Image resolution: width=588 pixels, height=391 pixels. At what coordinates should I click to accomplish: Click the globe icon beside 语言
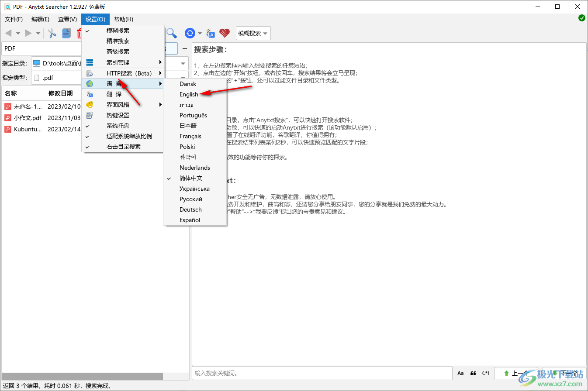click(x=90, y=84)
